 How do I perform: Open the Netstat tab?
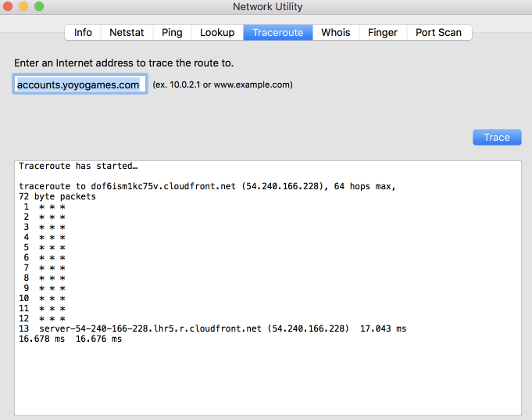click(127, 32)
